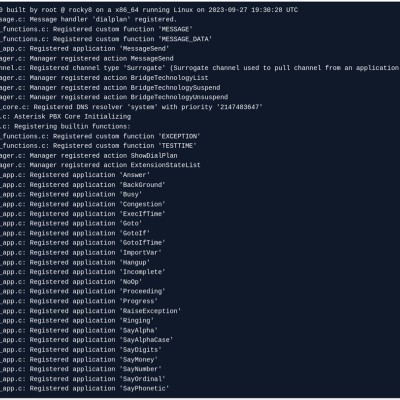Click the 'RaiseException' registered application line
This screenshot has width=400, height=400.
point(91,311)
